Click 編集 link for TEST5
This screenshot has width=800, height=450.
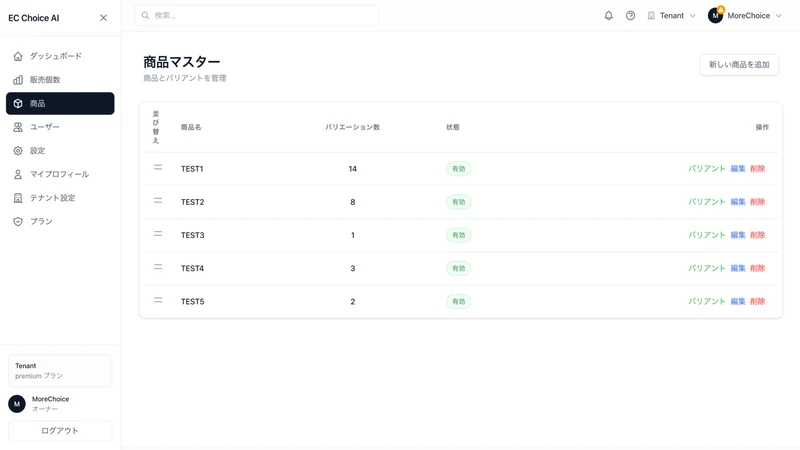738,301
